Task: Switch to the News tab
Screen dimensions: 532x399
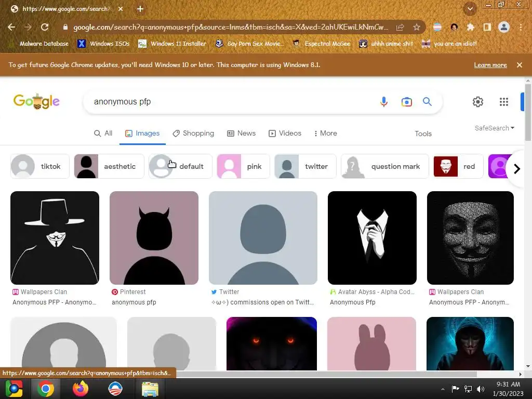Action: (x=241, y=134)
